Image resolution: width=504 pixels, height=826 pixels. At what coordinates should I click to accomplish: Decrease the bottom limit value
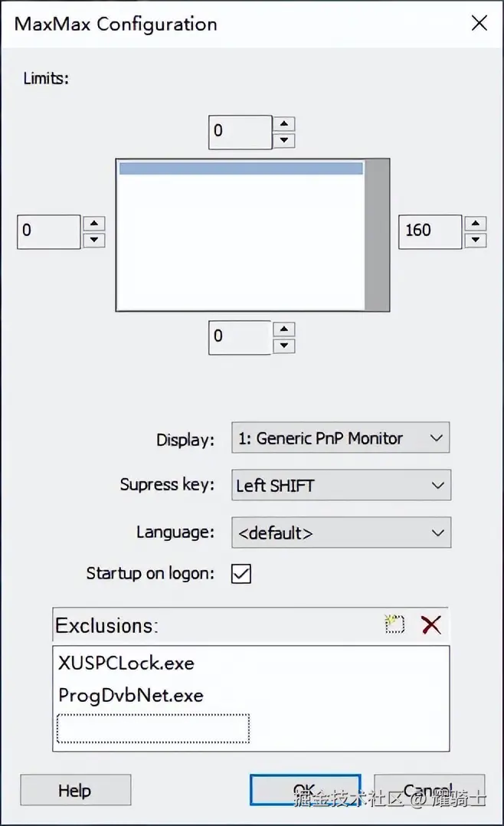(284, 345)
